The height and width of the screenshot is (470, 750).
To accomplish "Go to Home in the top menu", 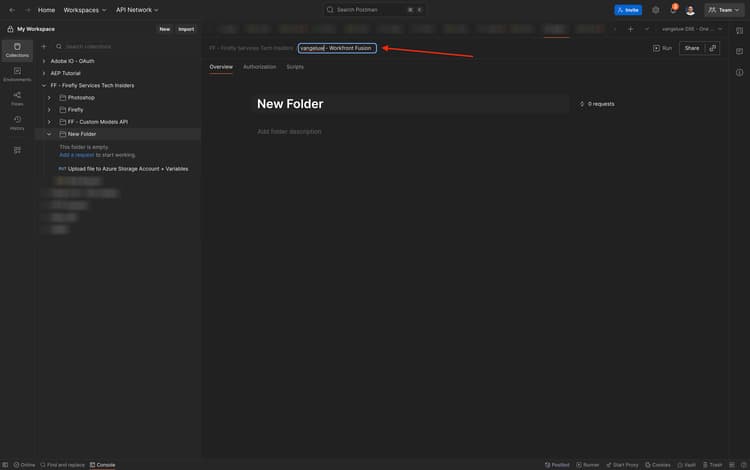I will pyautogui.click(x=46, y=10).
